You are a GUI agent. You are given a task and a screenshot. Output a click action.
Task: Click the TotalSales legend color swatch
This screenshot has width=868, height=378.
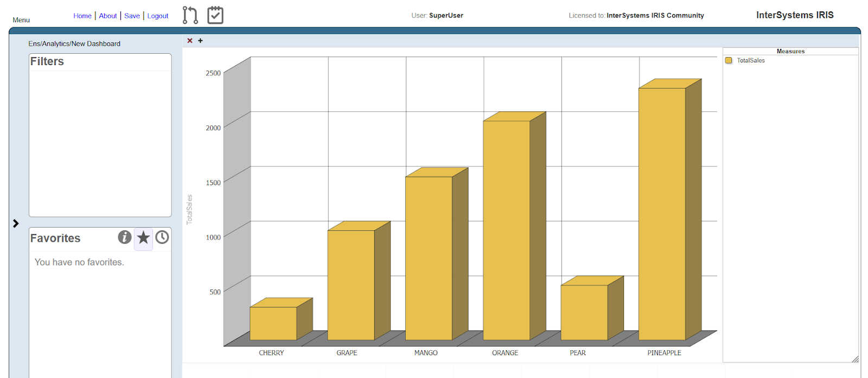click(729, 60)
